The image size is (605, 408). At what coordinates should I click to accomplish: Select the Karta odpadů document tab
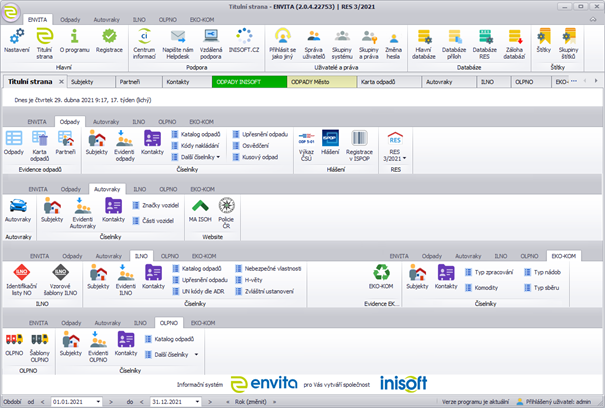(x=389, y=82)
